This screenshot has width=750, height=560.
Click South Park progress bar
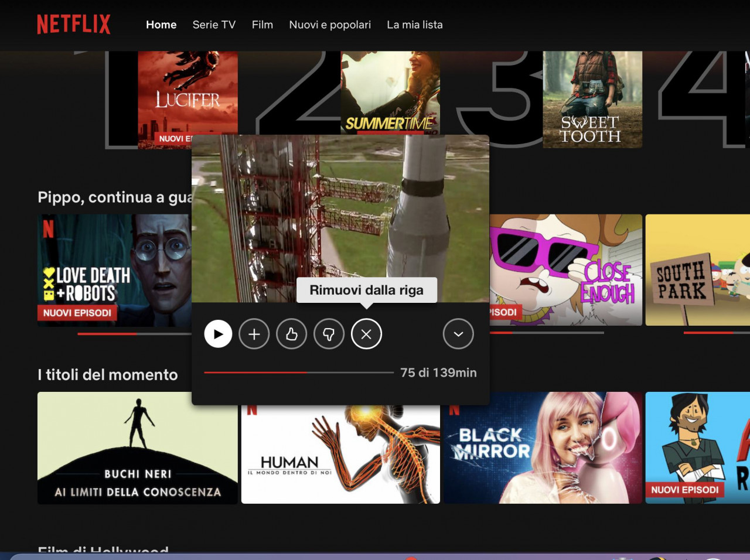[x=717, y=333]
